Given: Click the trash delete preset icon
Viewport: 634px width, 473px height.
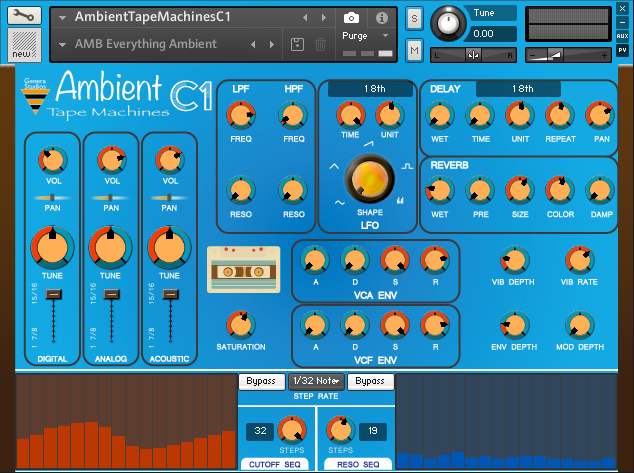Looking at the screenshot, I should pos(320,44).
